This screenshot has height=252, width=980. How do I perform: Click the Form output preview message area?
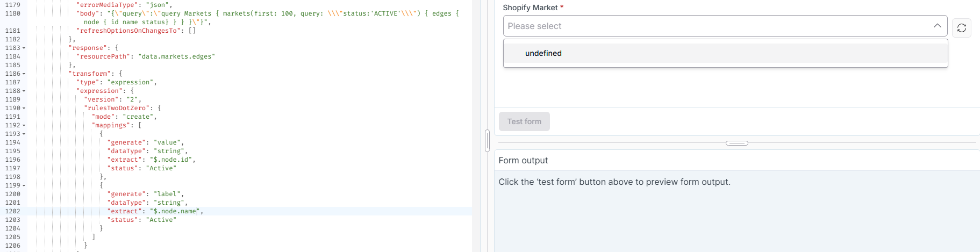(614, 182)
